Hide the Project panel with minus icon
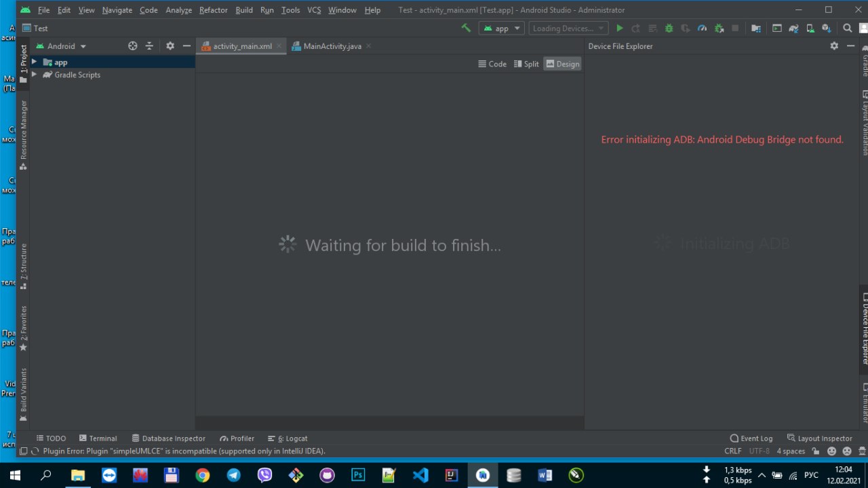Screen dimensions: 868x488 pos(186,46)
